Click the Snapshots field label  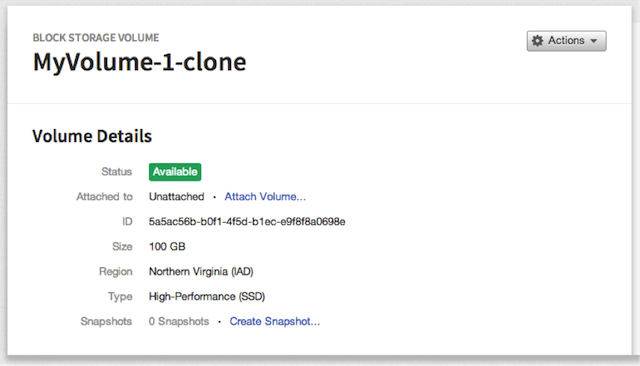106,322
